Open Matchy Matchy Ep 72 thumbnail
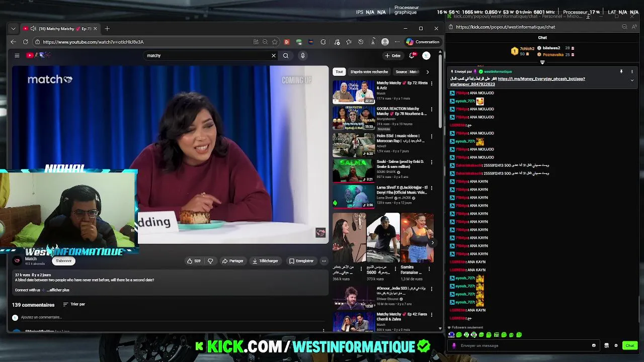644x362 pixels. click(354, 92)
